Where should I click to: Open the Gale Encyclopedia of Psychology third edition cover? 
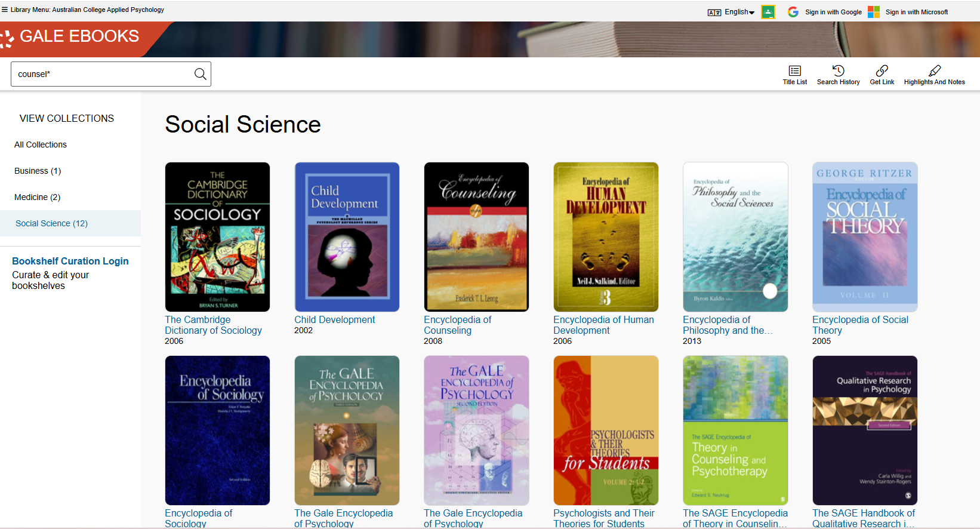coord(347,430)
